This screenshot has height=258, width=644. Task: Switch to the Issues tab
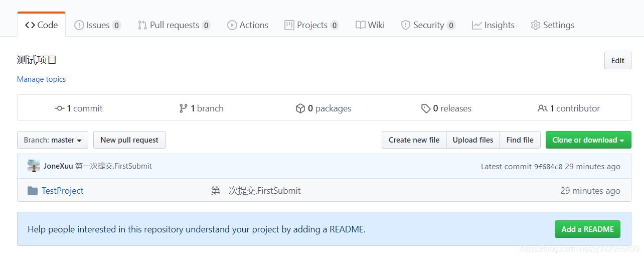[97, 25]
